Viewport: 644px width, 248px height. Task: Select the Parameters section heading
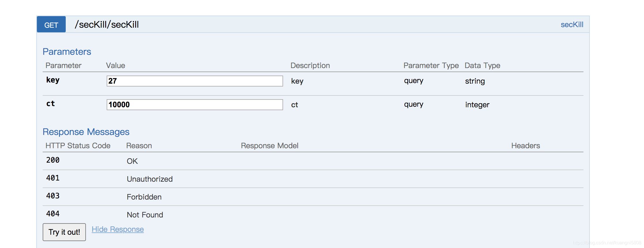[x=67, y=52]
